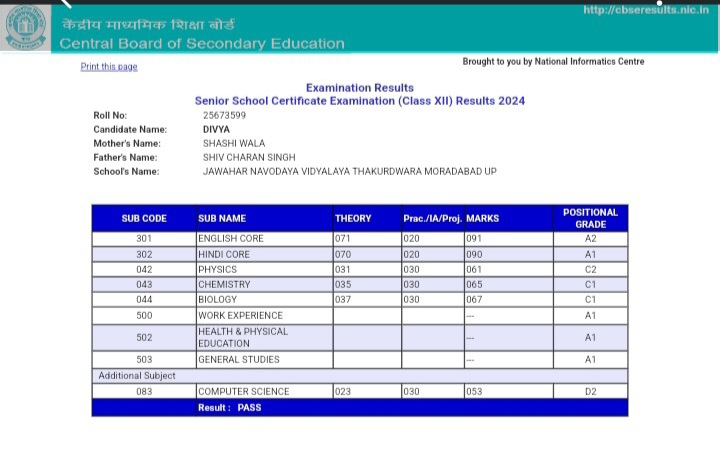
Task: Click HEALTH & PHYSICAL EDUCATION cell
Action: coord(264,338)
